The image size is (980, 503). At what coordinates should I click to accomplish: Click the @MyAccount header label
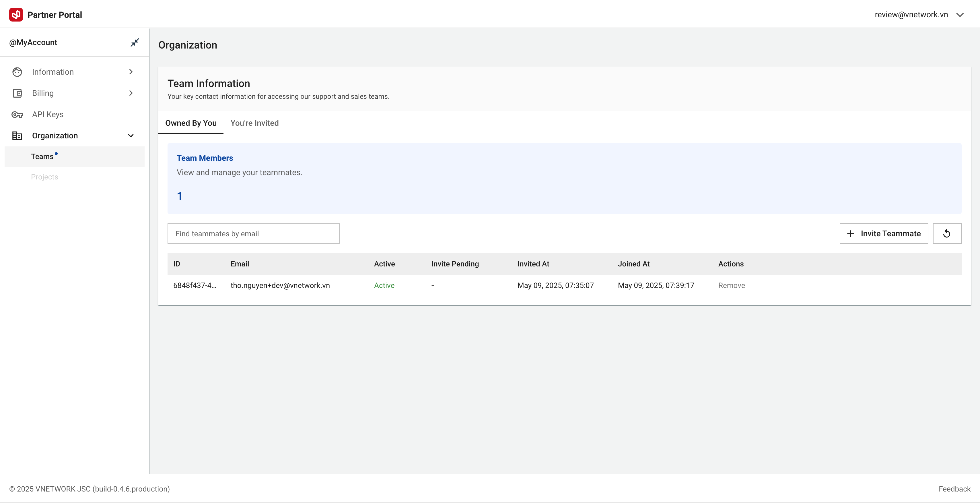33,42
